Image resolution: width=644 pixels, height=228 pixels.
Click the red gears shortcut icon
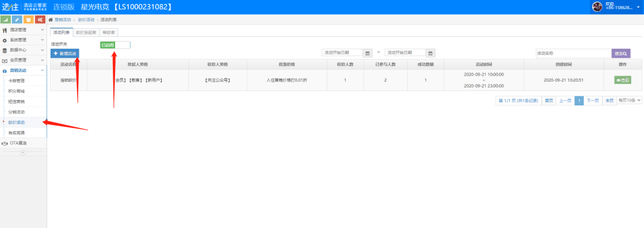[40, 20]
